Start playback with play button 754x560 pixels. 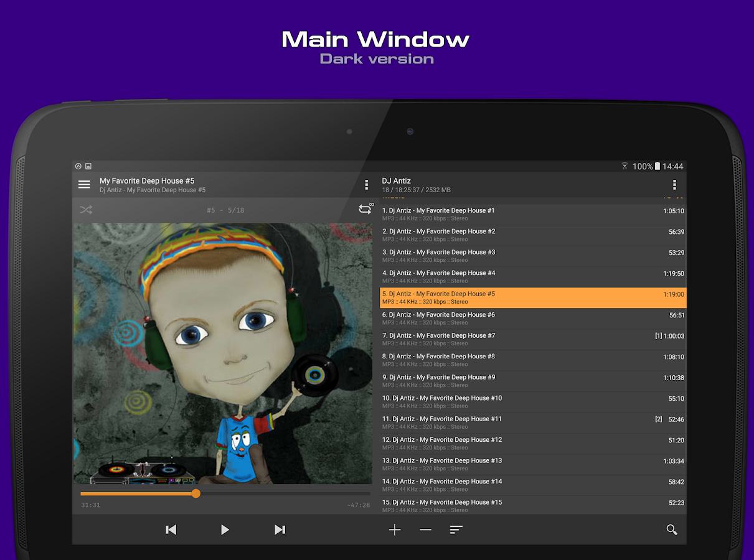[x=225, y=530]
